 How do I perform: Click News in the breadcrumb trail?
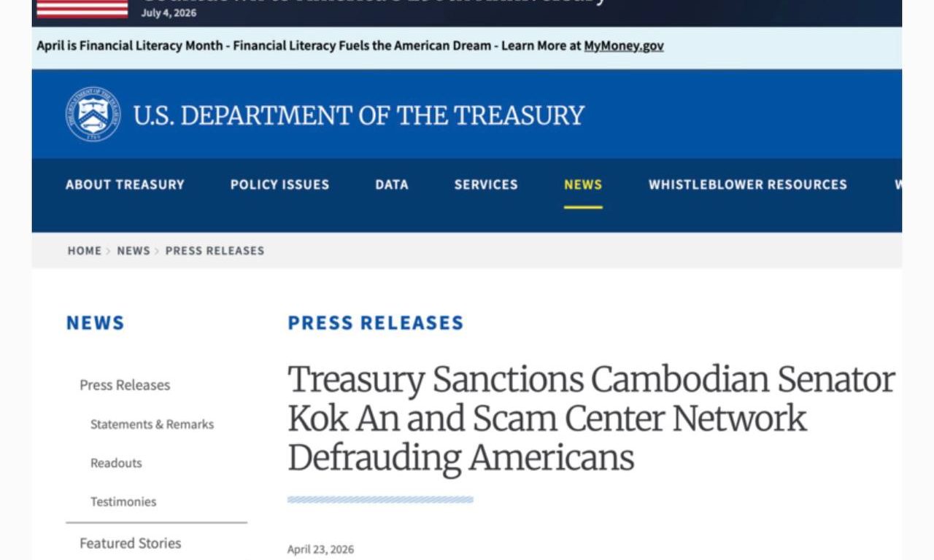tap(133, 251)
